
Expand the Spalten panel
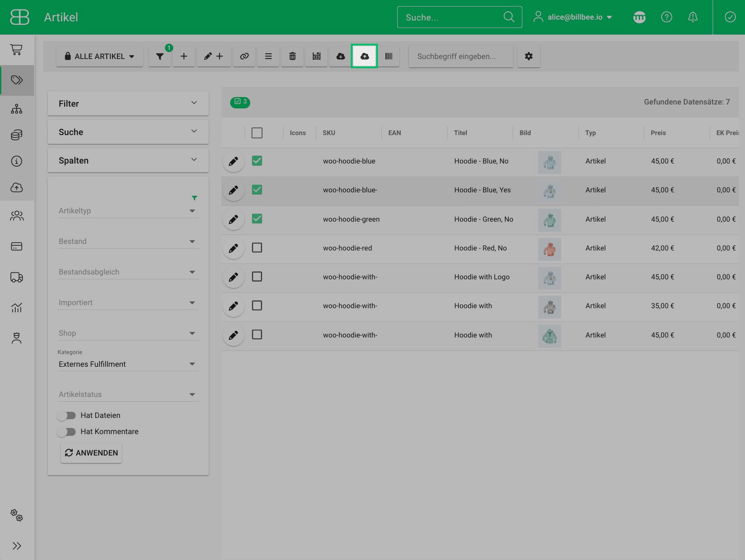128,160
